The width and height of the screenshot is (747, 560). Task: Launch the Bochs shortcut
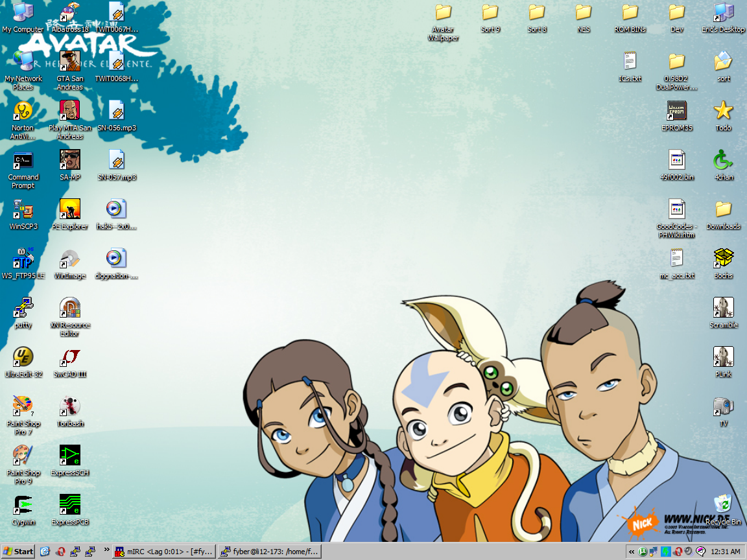[x=723, y=264]
